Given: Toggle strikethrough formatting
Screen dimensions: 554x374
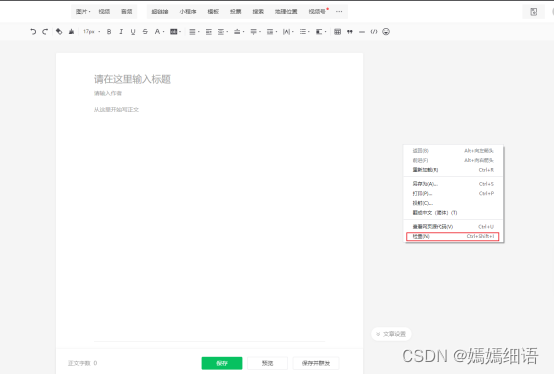Looking at the screenshot, I should (x=145, y=32).
